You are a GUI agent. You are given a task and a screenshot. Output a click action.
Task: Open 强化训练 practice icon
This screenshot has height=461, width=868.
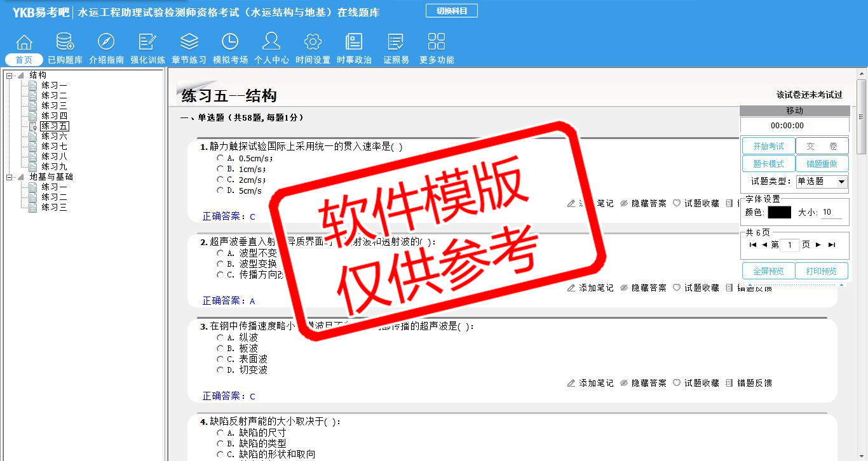147,42
